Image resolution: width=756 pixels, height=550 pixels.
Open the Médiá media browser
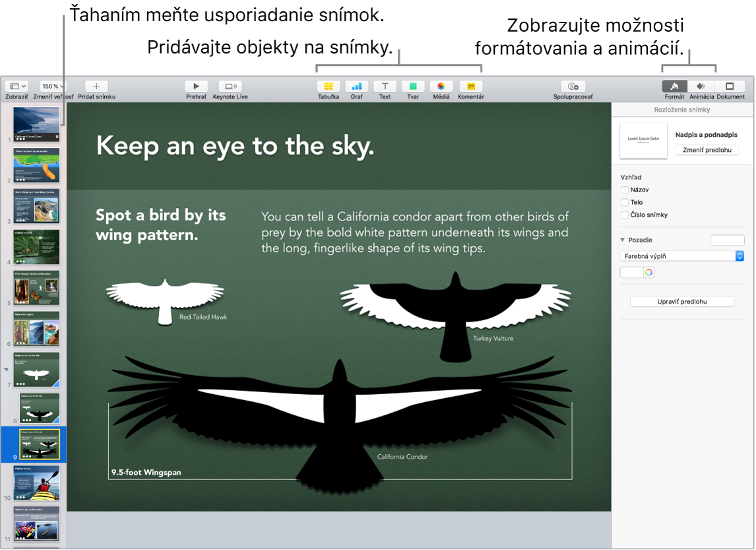(x=441, y=86)
